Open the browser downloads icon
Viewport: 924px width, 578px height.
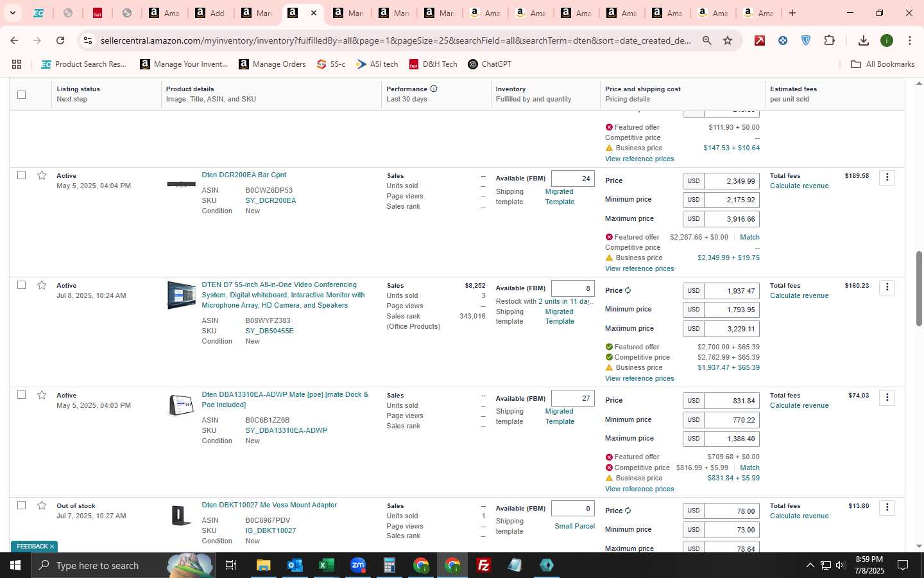(864, 40)
